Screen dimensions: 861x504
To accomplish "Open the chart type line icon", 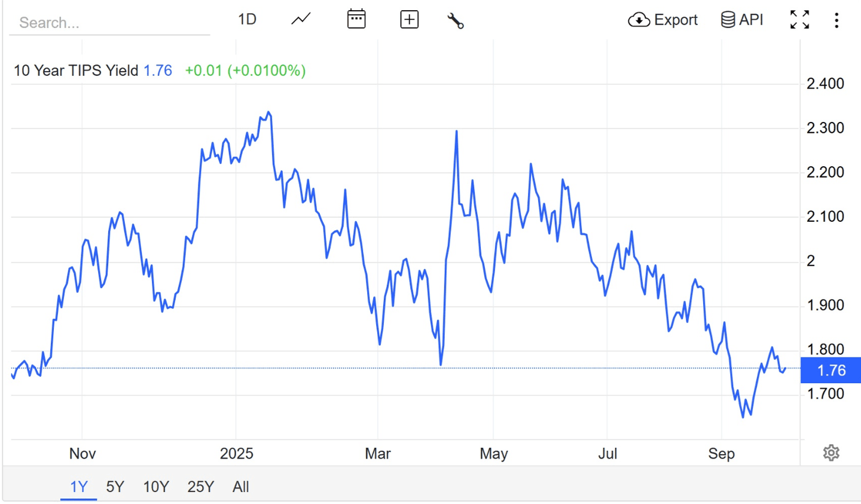I will click(301, 19).
